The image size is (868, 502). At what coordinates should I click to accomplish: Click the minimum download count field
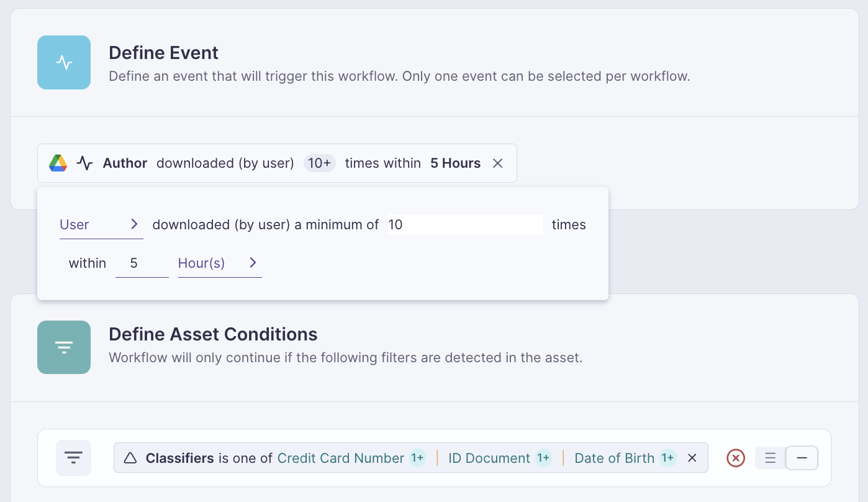[464, 225]
